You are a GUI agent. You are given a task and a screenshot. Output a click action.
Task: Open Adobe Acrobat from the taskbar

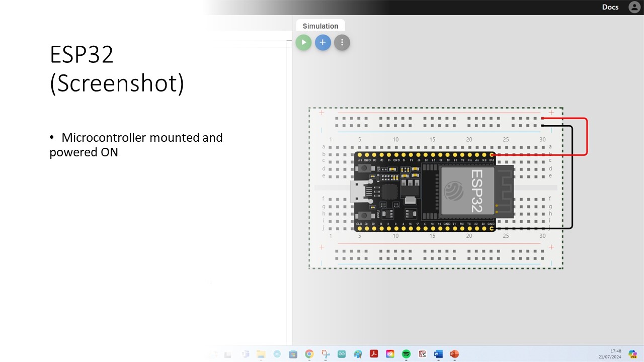pyautogui.click(x=374, y=353)
